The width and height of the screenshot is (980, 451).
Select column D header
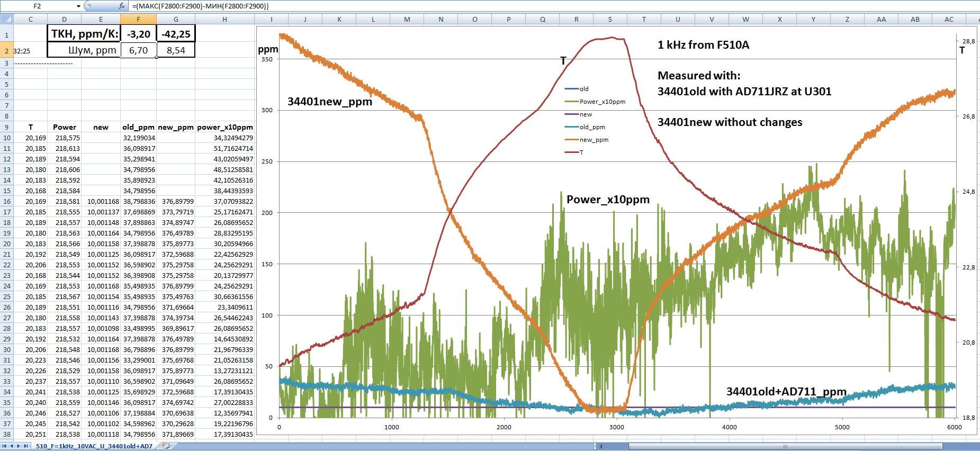pyautogui.click(x=64, y=19)
